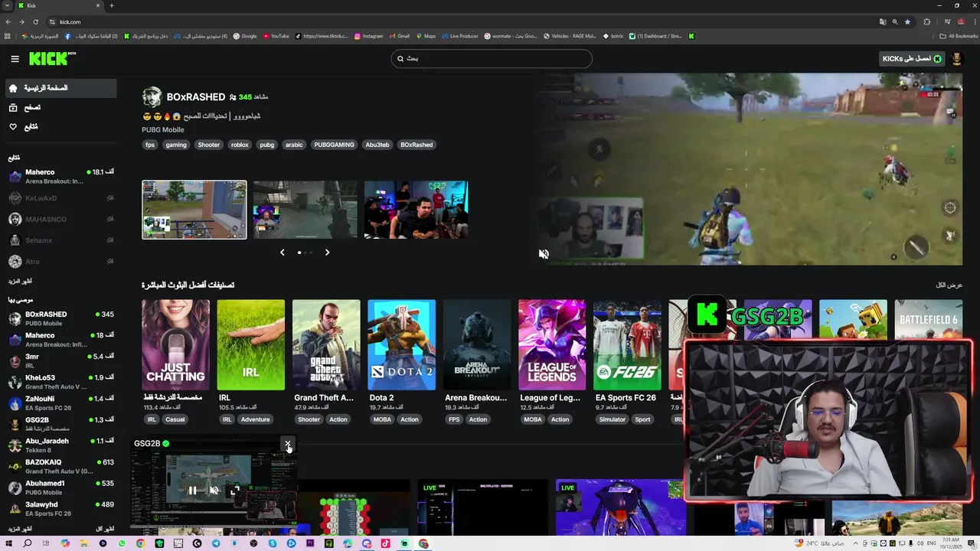
Task: Click the PUBG Mobile category link
Action: pyautogui.click(x=162, y=130)
